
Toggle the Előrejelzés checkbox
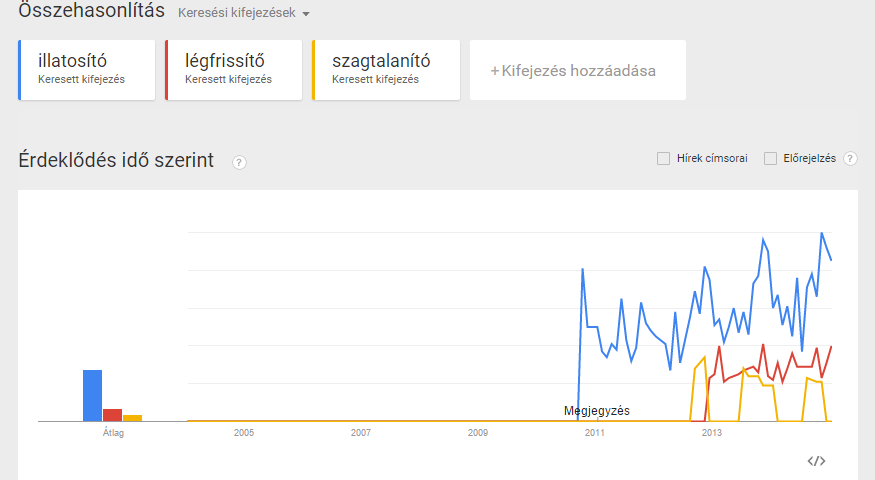click(770, 159)
